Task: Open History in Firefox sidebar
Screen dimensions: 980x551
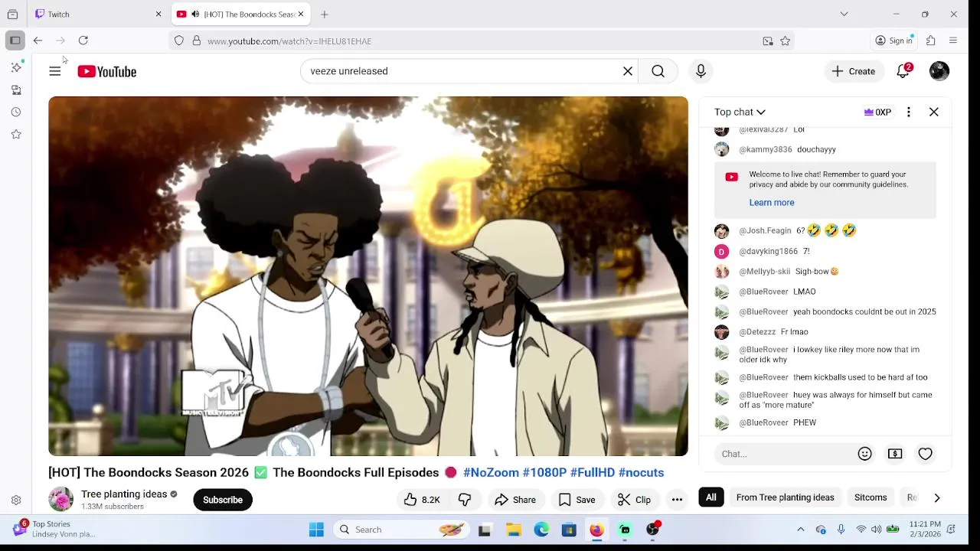Action: point(16,112)
